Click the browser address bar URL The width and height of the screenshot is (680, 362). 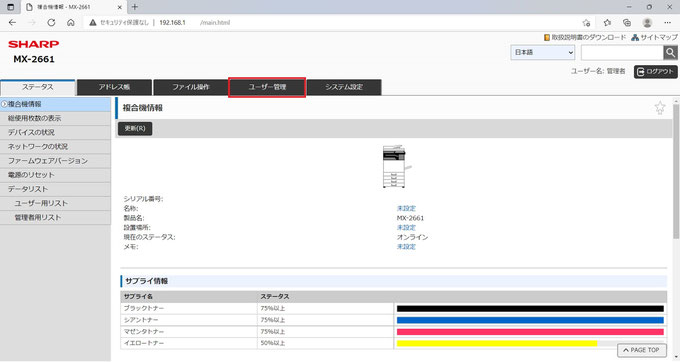click(194, 23)
